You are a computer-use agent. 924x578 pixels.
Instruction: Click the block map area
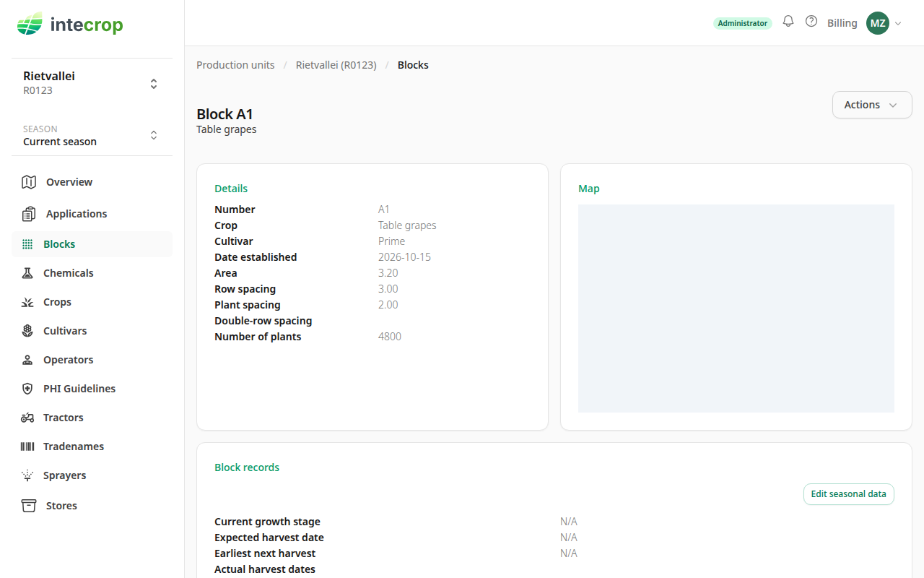(736, 309)
